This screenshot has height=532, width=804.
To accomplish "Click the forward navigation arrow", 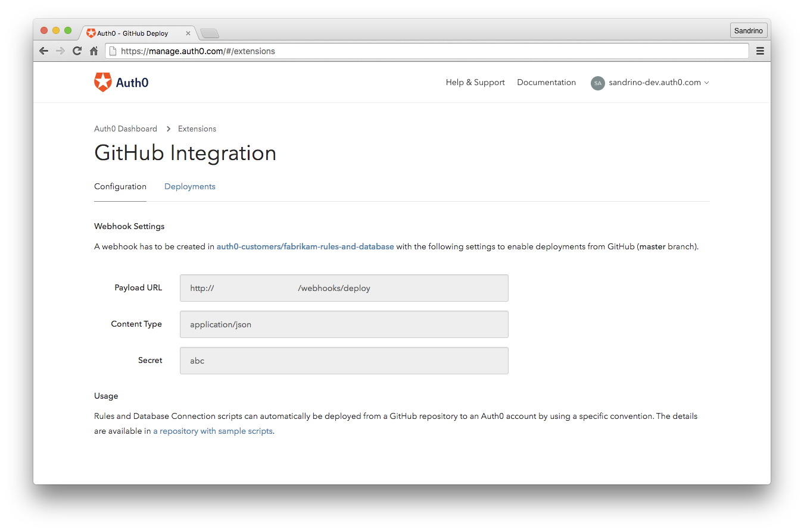I will pos(60,51).
